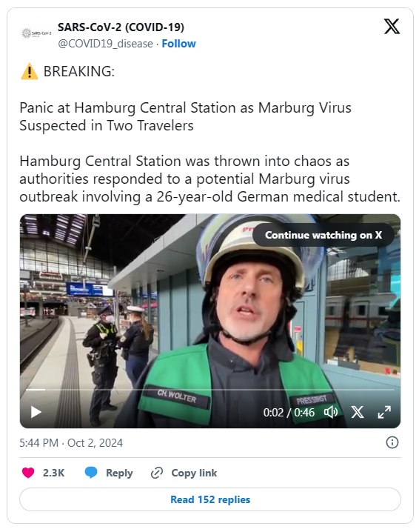Open the SARS-CoV-2 account avatar

tap(36, 33)
